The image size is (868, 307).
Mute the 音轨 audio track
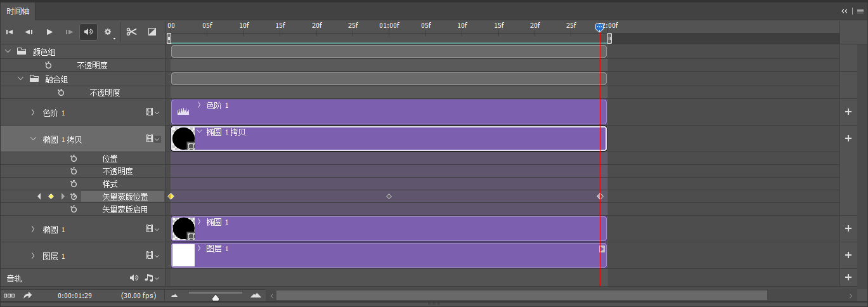(x=134, y=278)
